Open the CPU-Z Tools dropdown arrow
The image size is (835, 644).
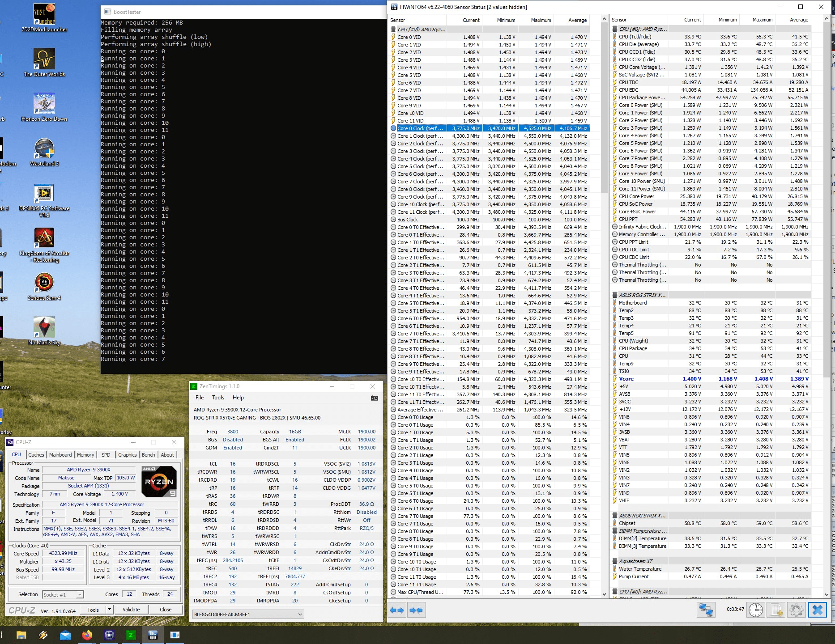click(109, 610)
